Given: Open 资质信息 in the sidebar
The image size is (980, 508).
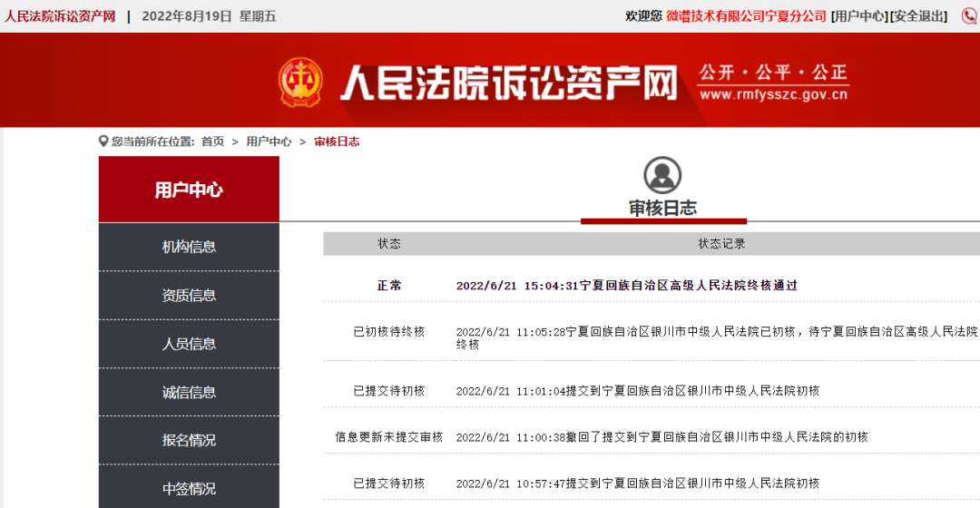Looking at the screenshot, I should [189, 295].
